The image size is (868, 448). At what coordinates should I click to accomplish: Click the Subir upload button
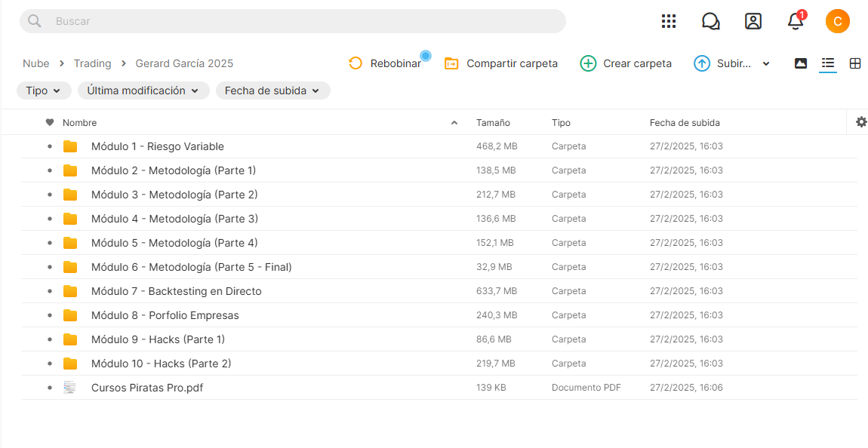click(723, 63)
